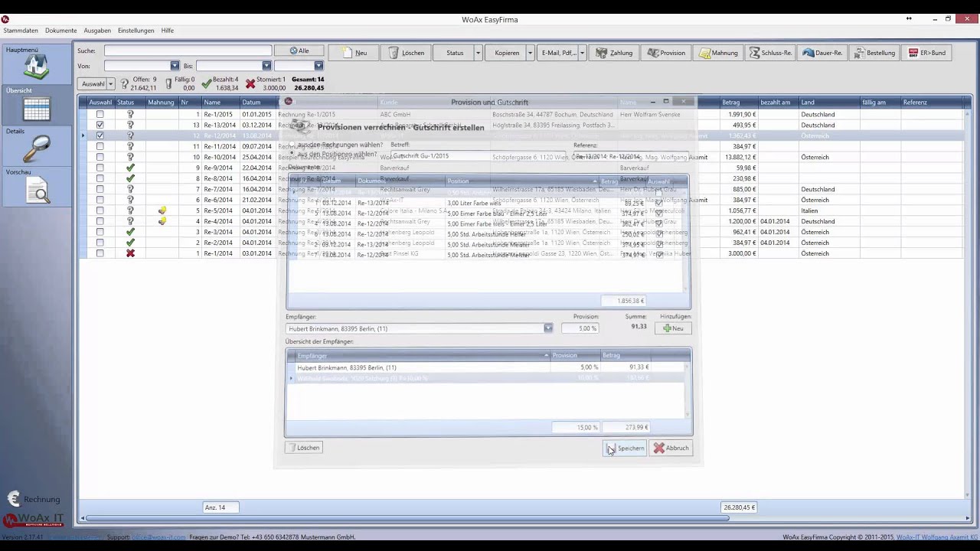This screenshot has height=551, width=980.
Task: Toggle the Auswahl checkbox for Re-5/2014
Action: (x=100, y=210)
